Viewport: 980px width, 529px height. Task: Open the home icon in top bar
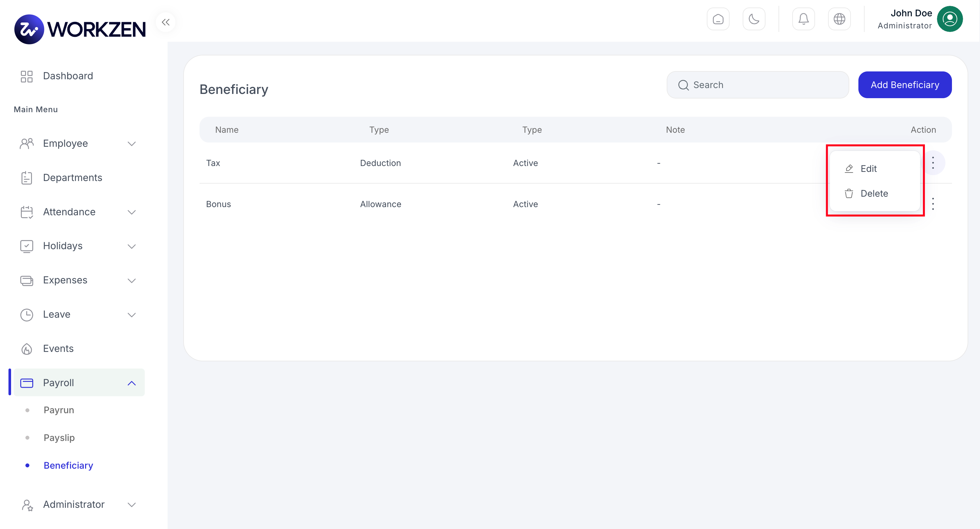pos(718,19)
